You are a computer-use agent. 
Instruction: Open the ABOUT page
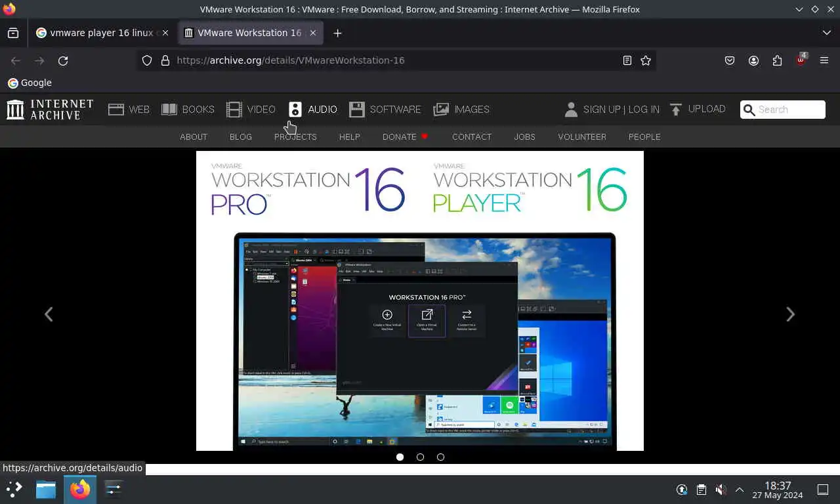[194, 136]
